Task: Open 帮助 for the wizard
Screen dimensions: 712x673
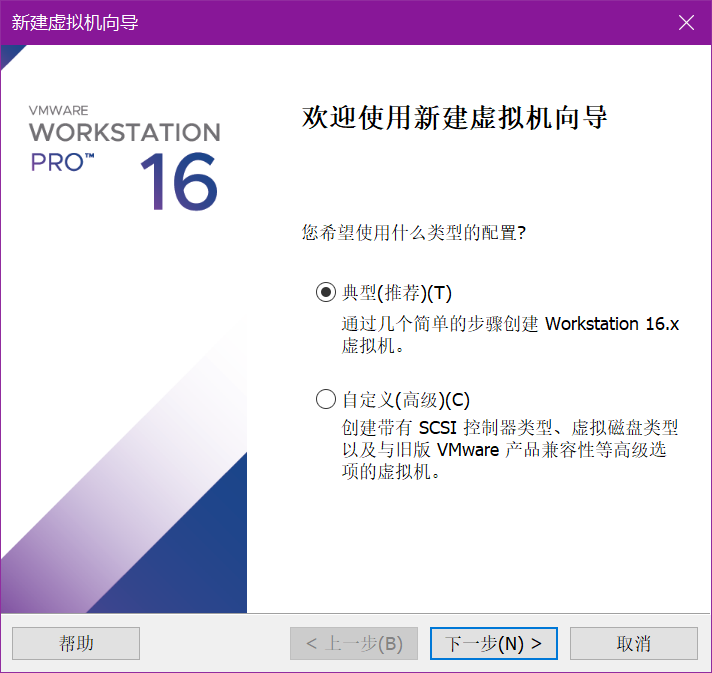Action: click(76, 643)
